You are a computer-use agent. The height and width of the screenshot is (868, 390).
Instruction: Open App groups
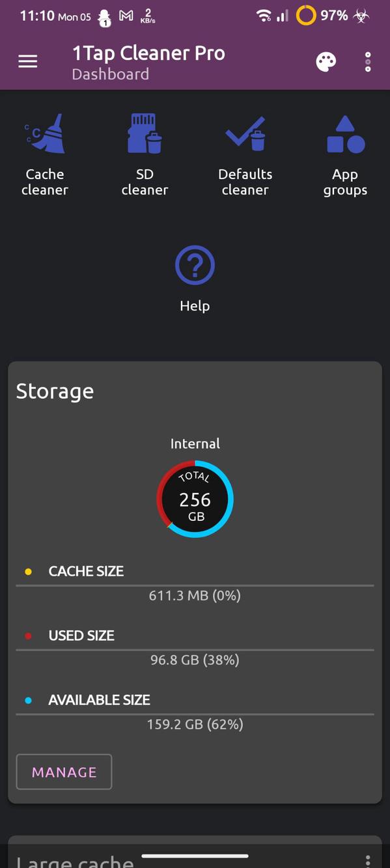(344, 150)
